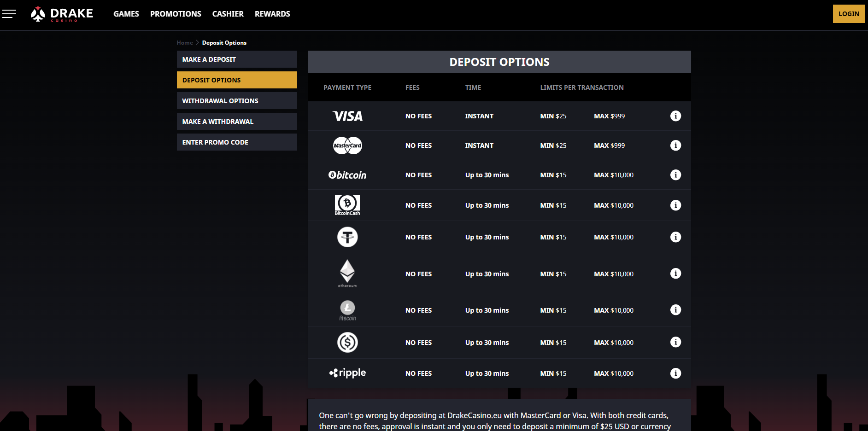Screen dimensions: 868x431
Task: Open info icon for Visa row
Action: pyautogui.click(x=675, y=116)
